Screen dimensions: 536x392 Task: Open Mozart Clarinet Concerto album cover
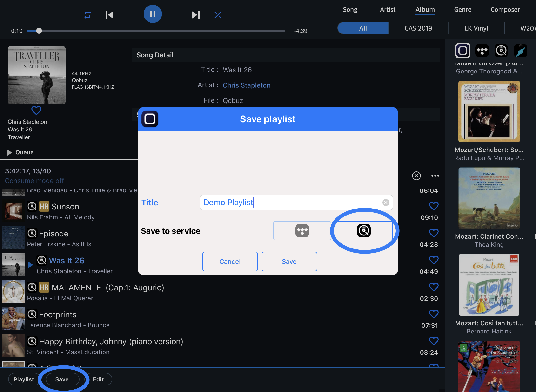tap(489, 198)
